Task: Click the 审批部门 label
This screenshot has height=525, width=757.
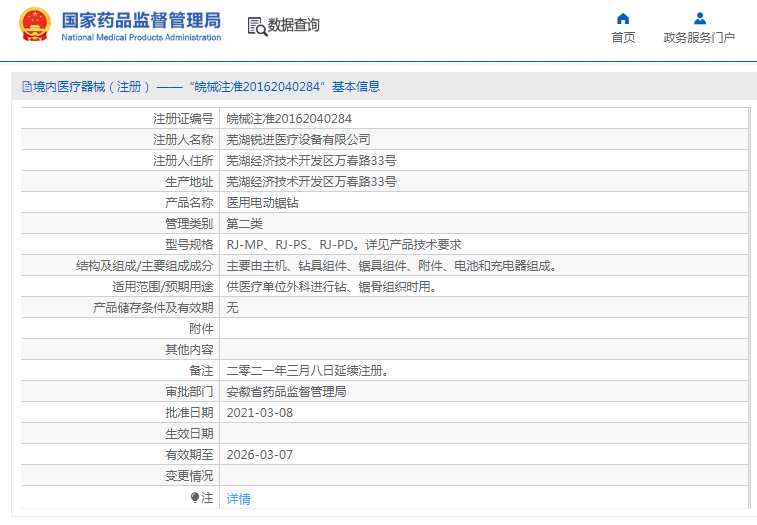Action: coord(189,392)
